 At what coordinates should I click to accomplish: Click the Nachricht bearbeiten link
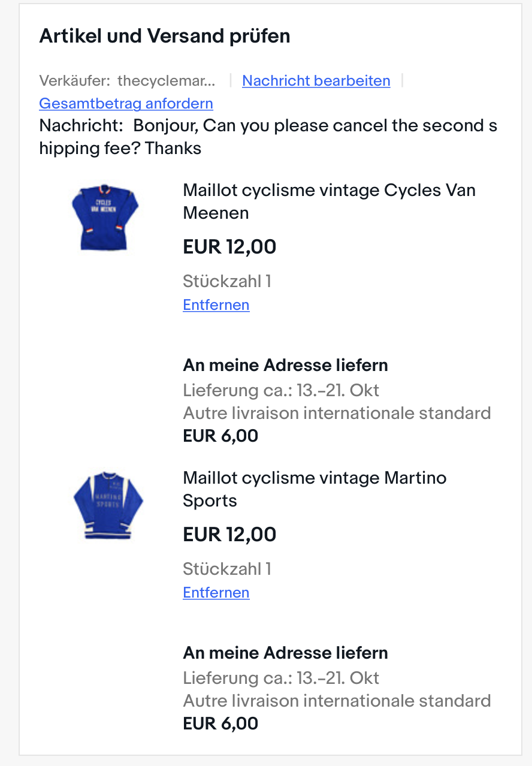click(316, 81)
